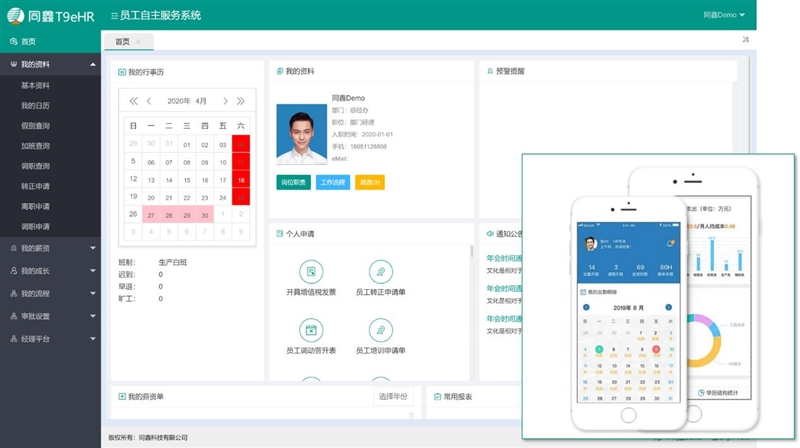Image resolution: width=800 pixels, height=448 pixels.
Task: Click the sidebar collapse menu icon in header
Action: pos(114,16)
